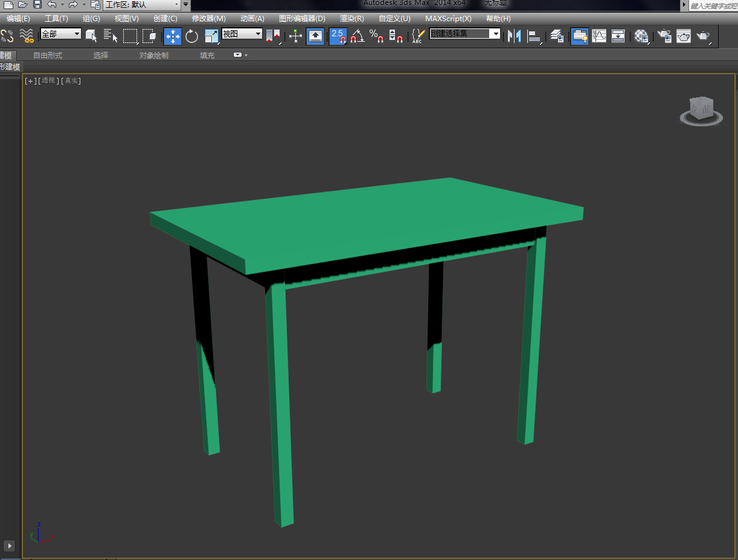Open the 工具(T) menu
This screenshot has height=560, width=738.
(56, 19)
